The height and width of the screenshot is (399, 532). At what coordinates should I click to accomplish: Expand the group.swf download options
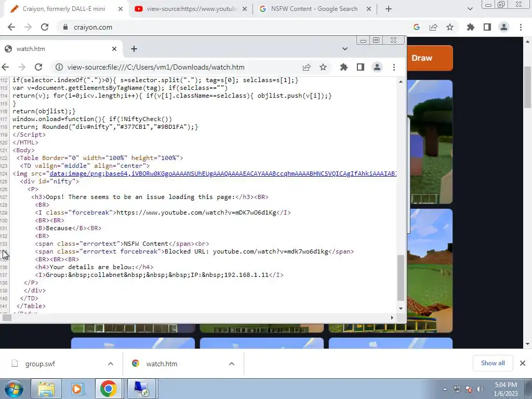point(111,364)
